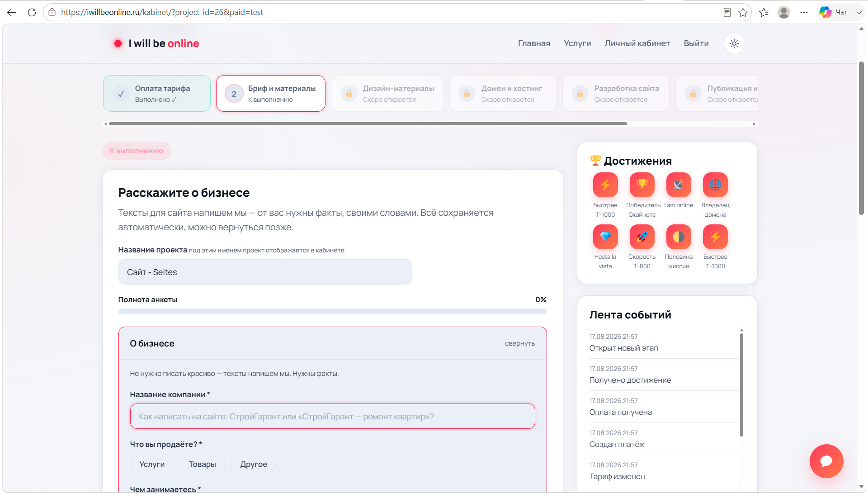Open the Бриф и материалы step
Viewport: 868px width, 494px height.
271,93
